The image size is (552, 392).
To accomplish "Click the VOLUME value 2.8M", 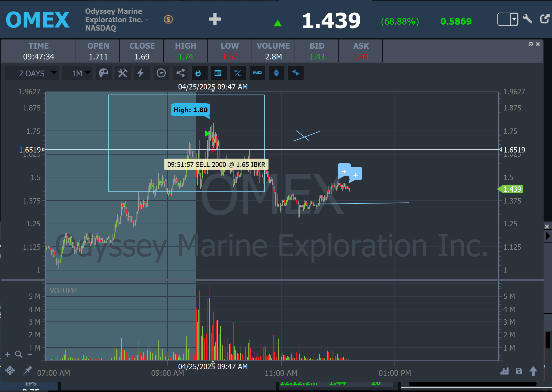I will (273, 57).
